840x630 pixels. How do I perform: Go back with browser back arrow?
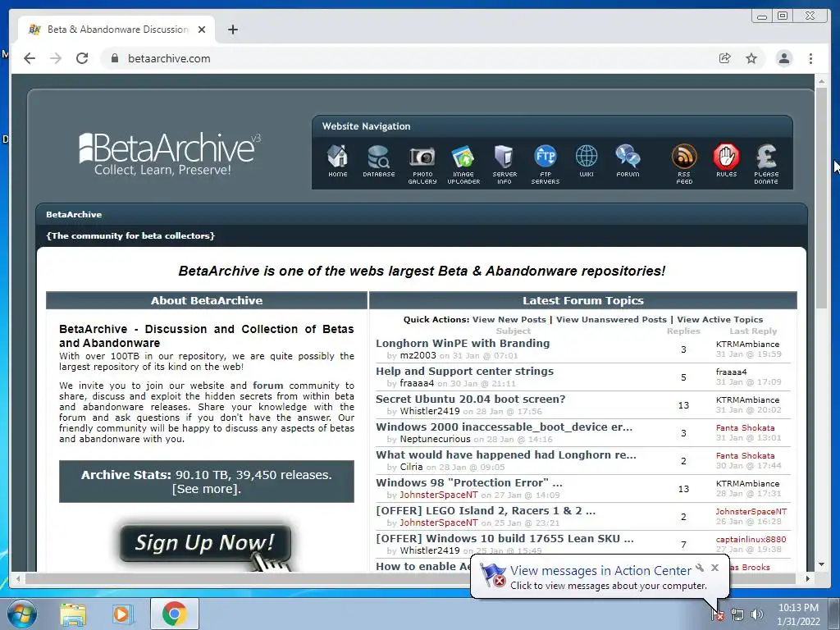pos(30,58)
